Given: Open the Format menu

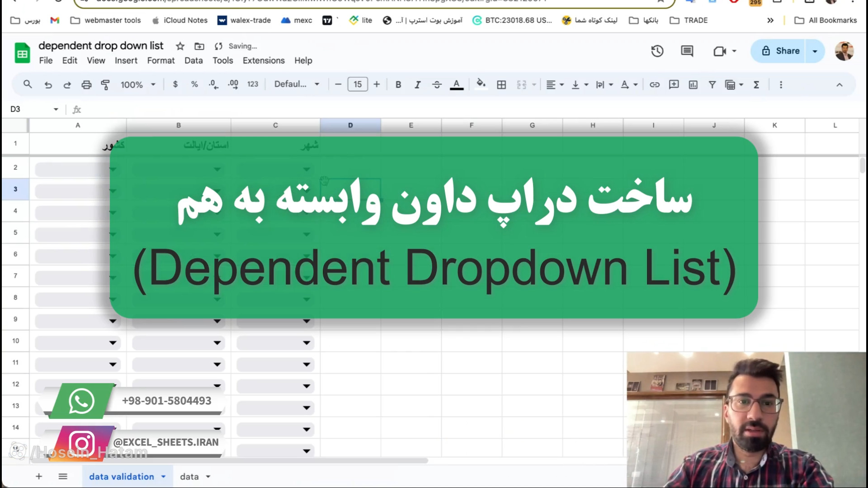Looking at the screenshot, I should [161, 61].
